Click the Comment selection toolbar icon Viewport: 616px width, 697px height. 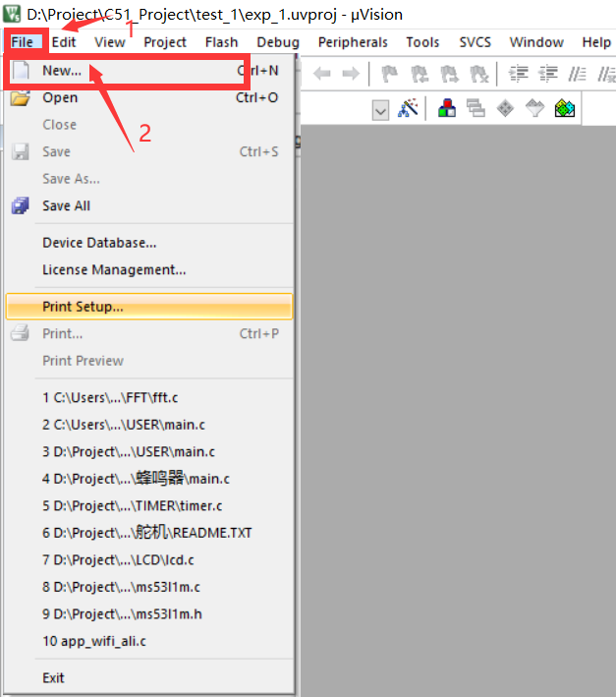[577, 74]
